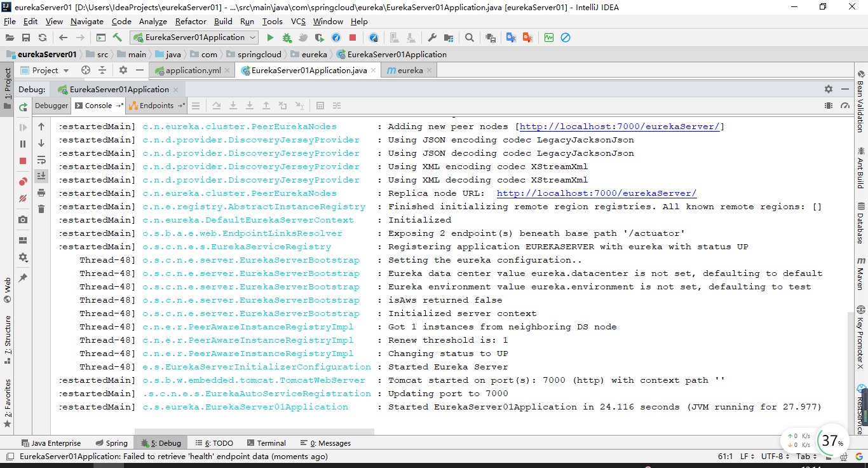Restore layout icon in debug sidebar
The image size is (868, 468).
(23, 240)
